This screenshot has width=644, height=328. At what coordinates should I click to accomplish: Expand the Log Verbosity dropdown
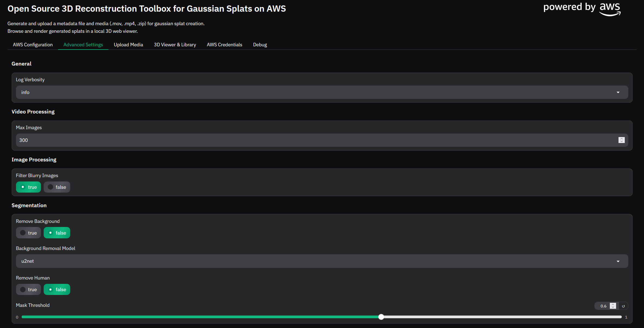[322, 92]
